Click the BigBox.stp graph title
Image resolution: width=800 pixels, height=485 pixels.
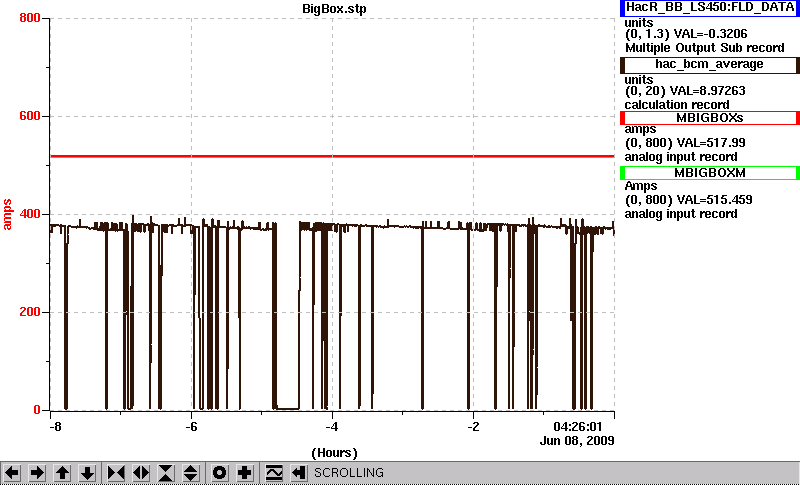(334, 9)
